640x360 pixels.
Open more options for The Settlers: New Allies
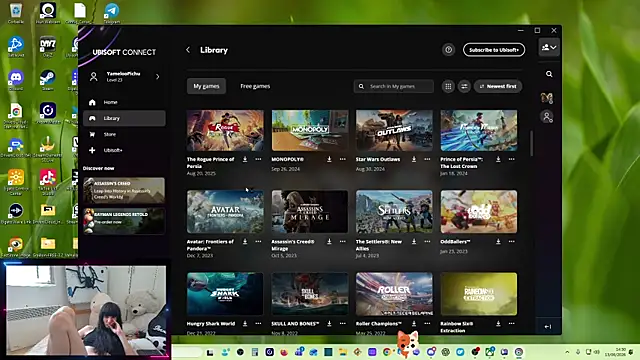427,242
